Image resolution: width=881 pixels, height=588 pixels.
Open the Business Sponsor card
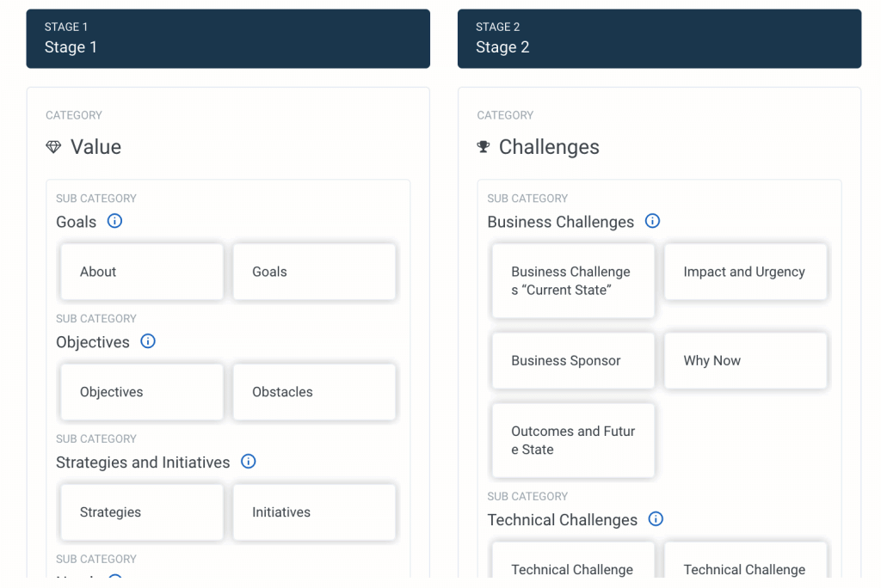[x=573, y=361]
